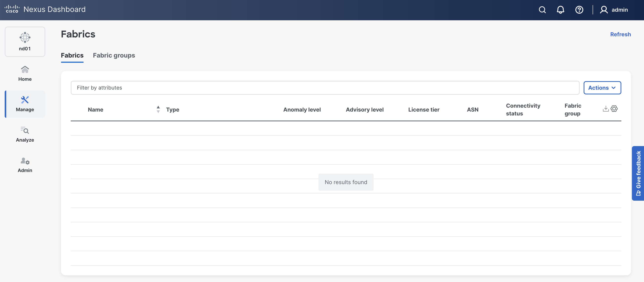The width and height of the screenshot is (644, 282).
Task: Open table column settings gear
Action: point(614,109)
